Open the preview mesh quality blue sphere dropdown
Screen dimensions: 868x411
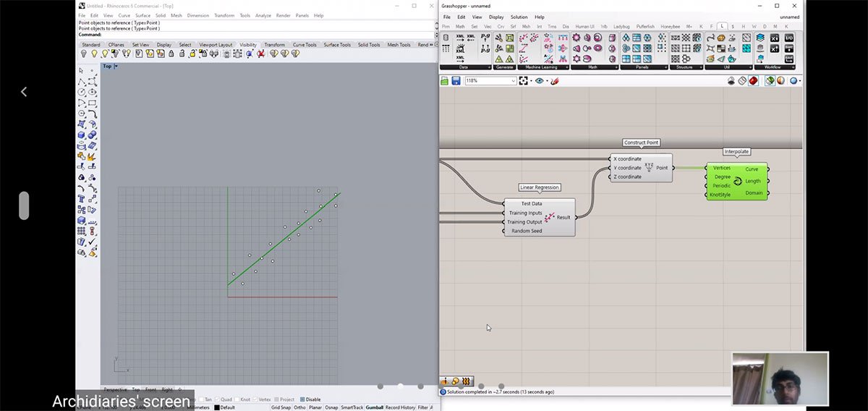[x=795, y=81]
